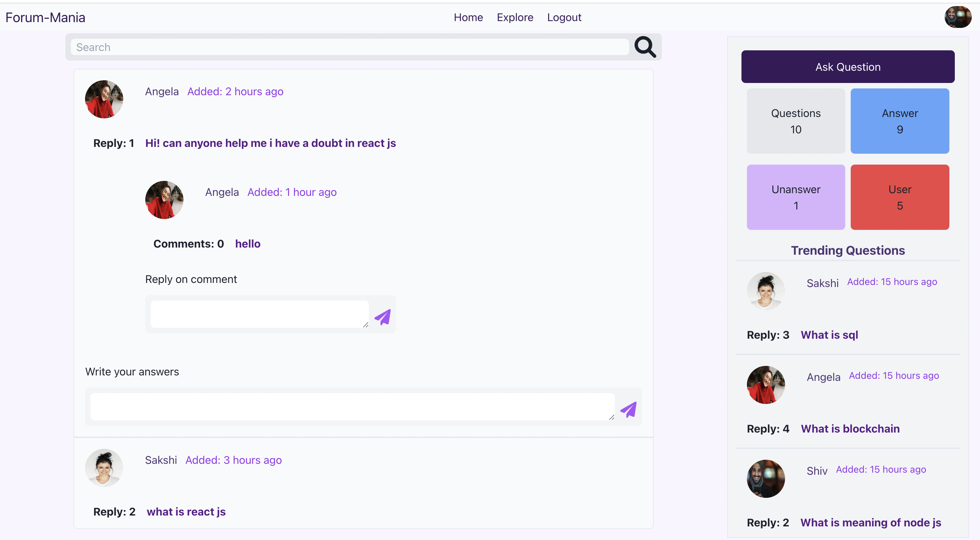Click Angela's avatar on the hello reply
Screen dimensions: 980x540
point(164,200)
